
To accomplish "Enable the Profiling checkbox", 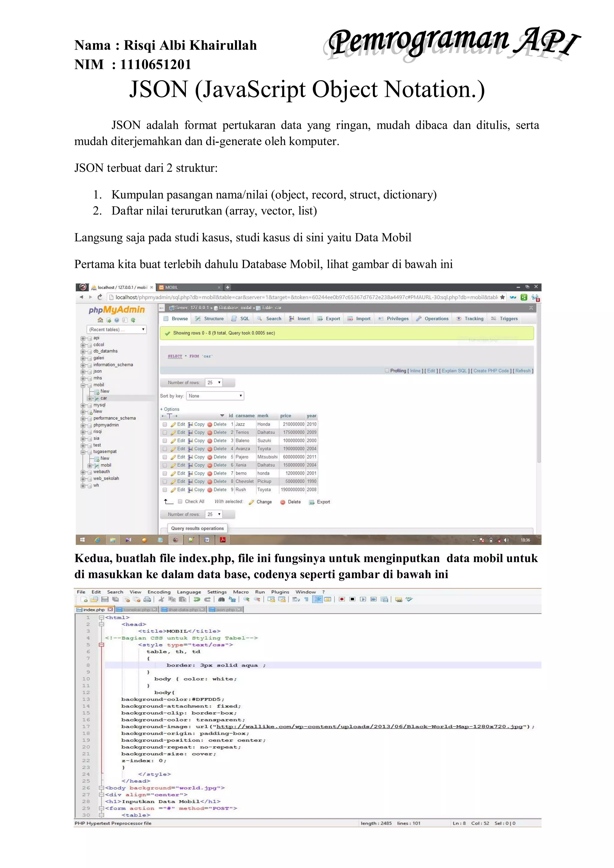I will 387,371.
